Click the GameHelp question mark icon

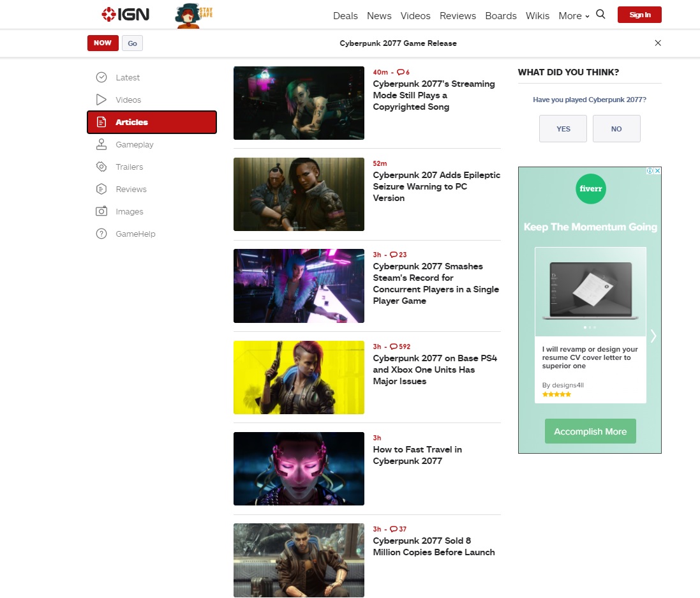coord(101,234)
